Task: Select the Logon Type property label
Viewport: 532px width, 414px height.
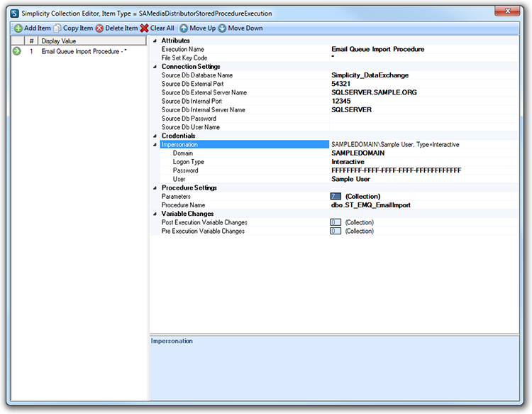Action: point(188,162)
